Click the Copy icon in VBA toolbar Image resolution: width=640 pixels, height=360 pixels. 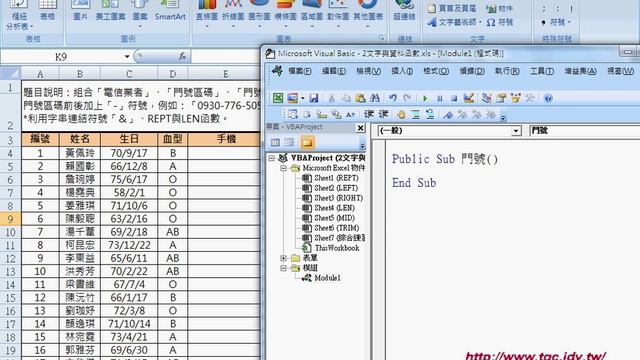pyautogui.click(x=346, y=98)
